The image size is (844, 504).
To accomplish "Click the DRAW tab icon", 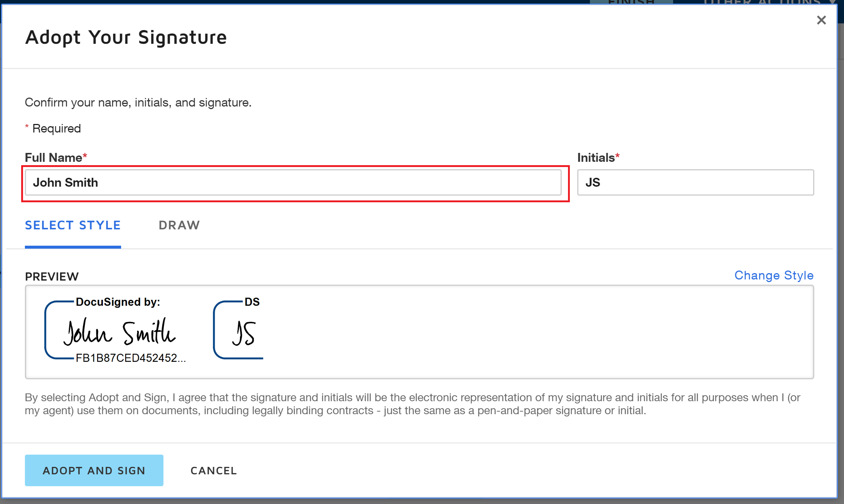I will coord(179,226).
